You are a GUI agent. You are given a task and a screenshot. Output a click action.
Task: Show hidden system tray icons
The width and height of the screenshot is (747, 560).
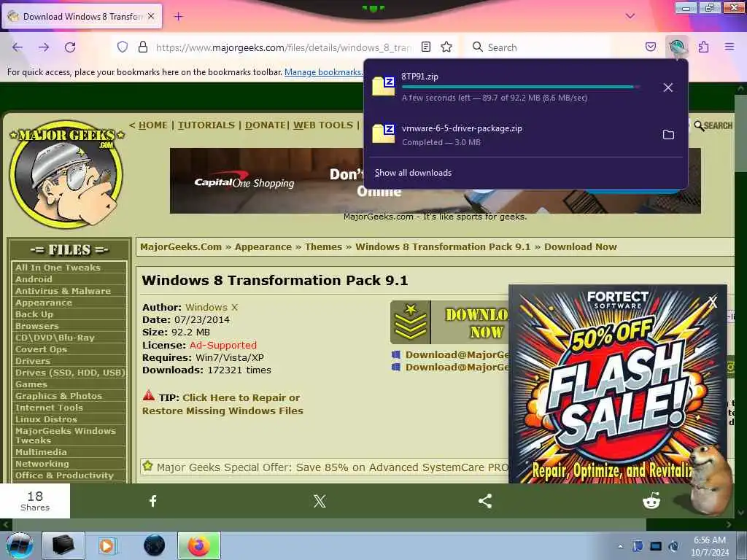620,547
